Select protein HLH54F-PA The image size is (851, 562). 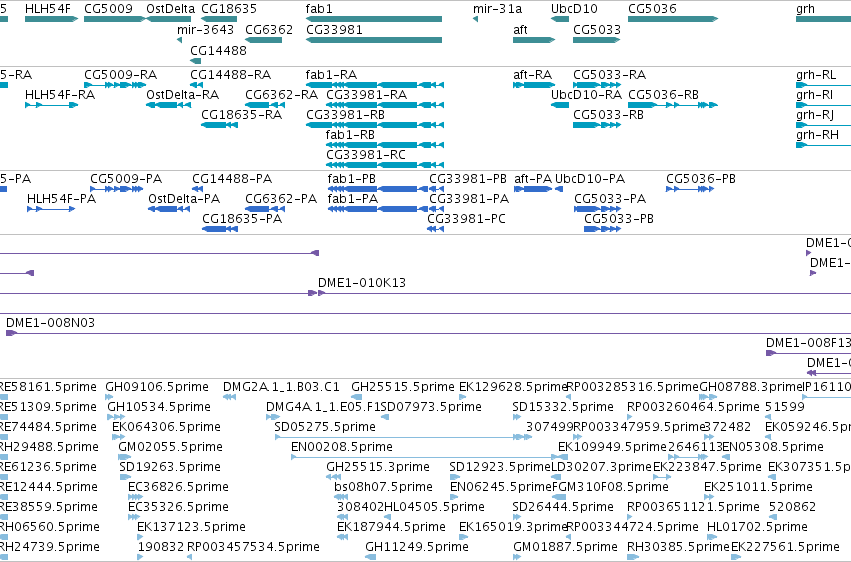61,199
